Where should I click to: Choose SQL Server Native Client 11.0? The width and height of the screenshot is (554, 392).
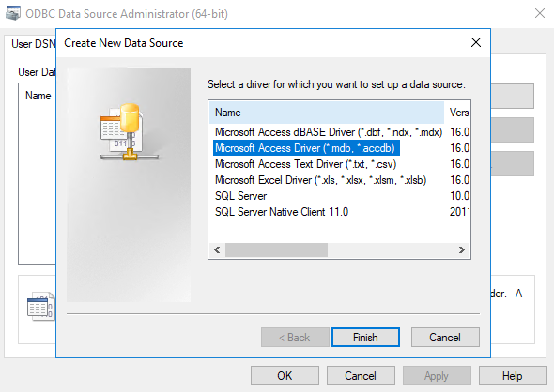click(282, 212)
